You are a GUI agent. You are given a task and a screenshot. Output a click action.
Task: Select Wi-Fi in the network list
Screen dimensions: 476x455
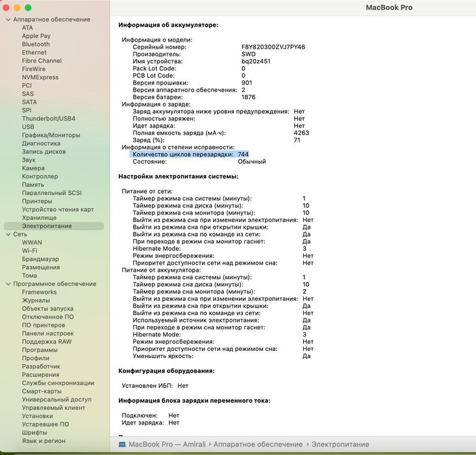[x=29, y=251]
